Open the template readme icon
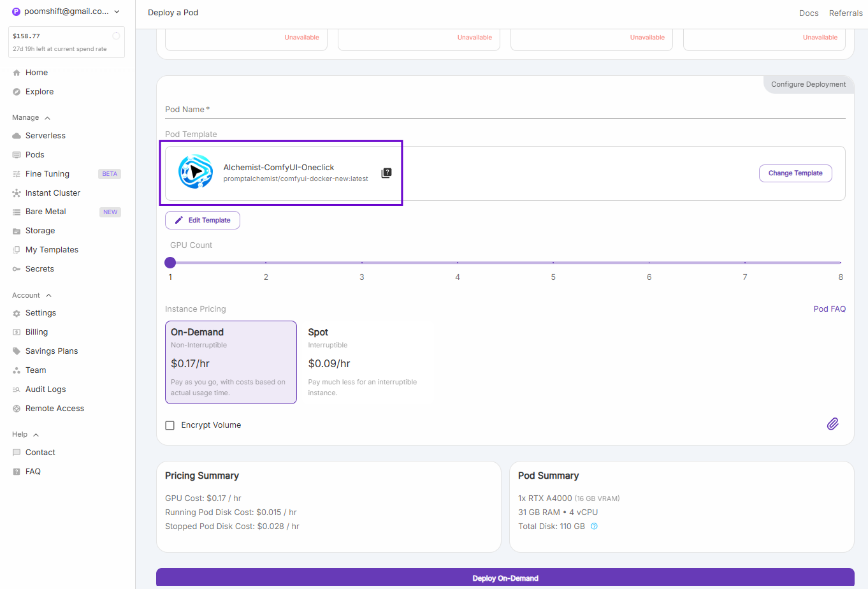 [x=386, y=173]
